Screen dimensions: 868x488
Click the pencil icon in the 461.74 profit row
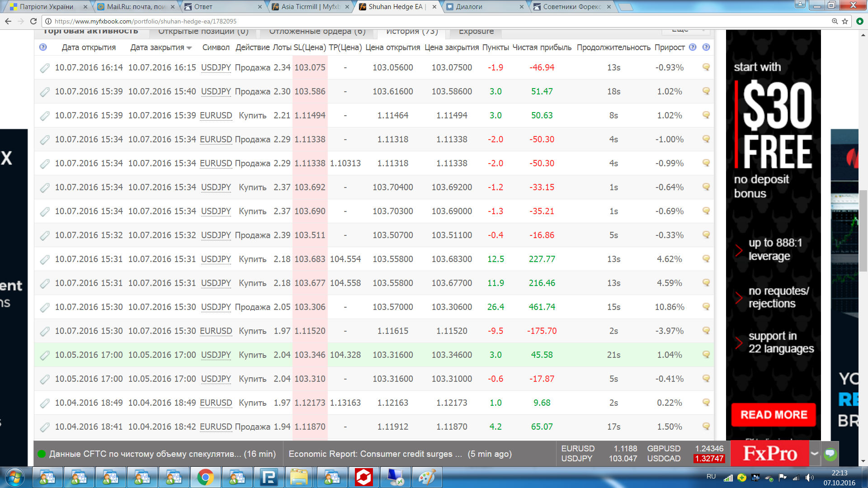(44, 308)
